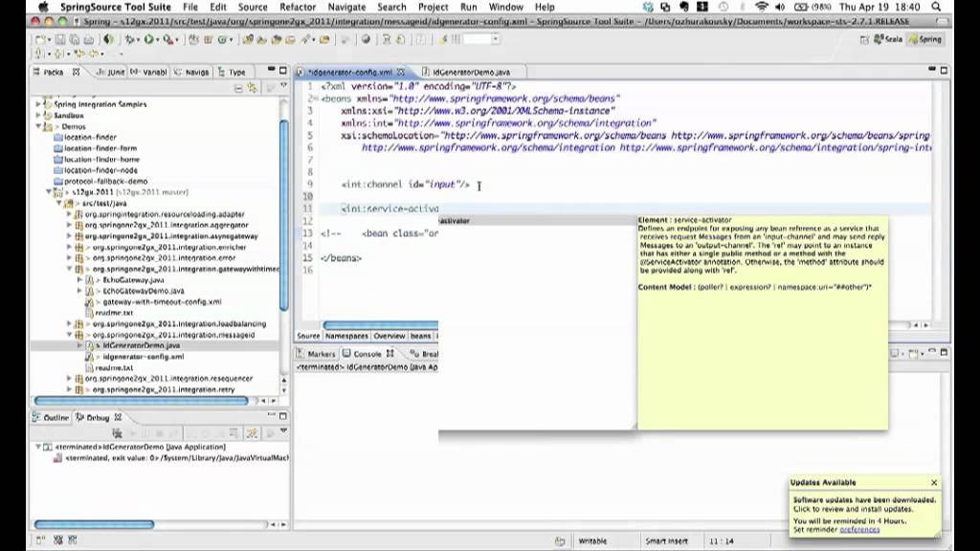Select the location-finder-home project

[x=100, y=160]
